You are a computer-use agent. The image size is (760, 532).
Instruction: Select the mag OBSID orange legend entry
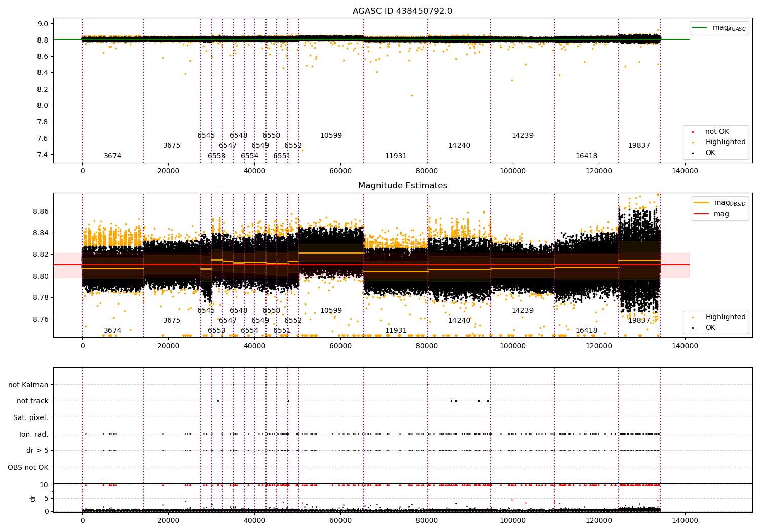pyautogui.click(x=720, y=203)
